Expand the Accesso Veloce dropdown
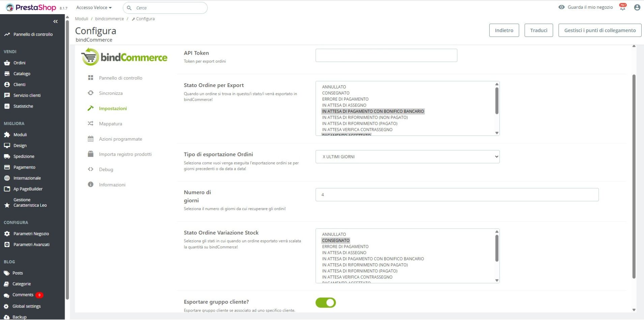 pyautogui.click(x=94, y=7)
